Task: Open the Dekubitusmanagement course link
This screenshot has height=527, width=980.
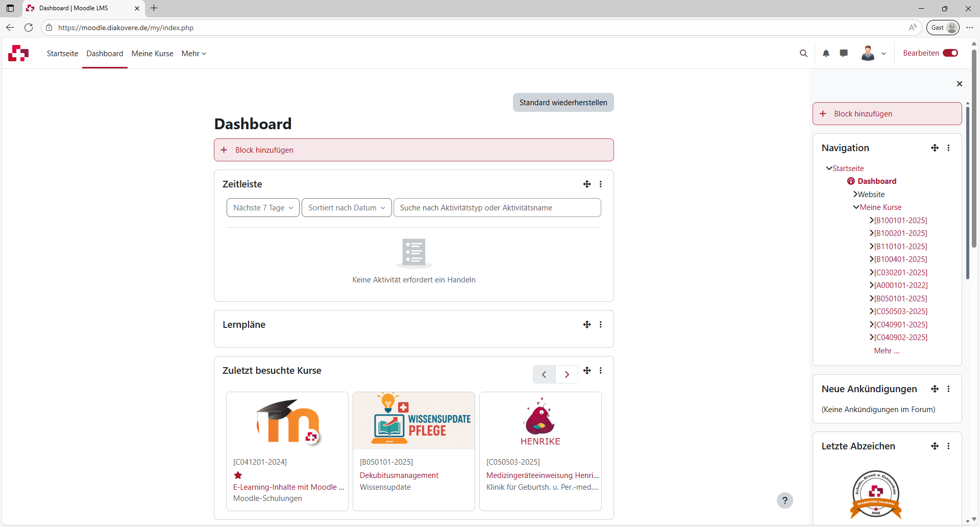Action: point(399,475)
